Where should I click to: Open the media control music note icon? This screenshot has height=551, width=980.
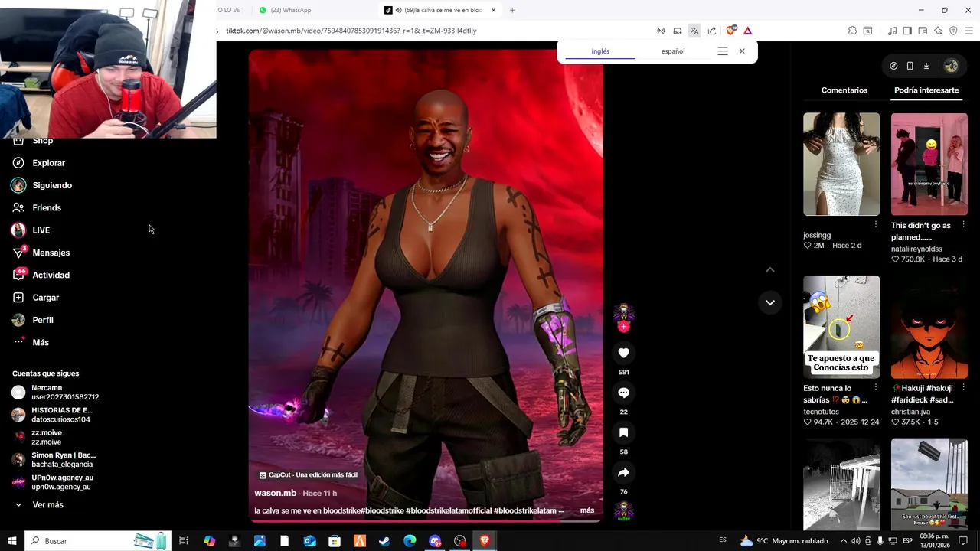[892, 31]
